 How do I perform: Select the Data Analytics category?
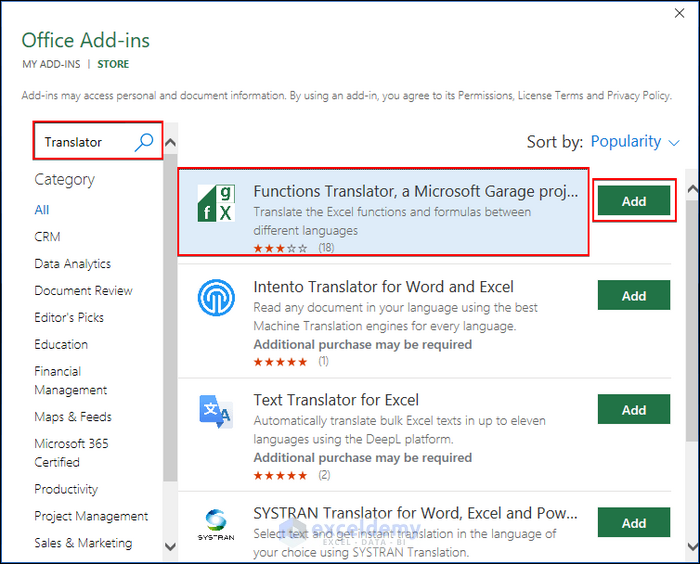[72, 264]
